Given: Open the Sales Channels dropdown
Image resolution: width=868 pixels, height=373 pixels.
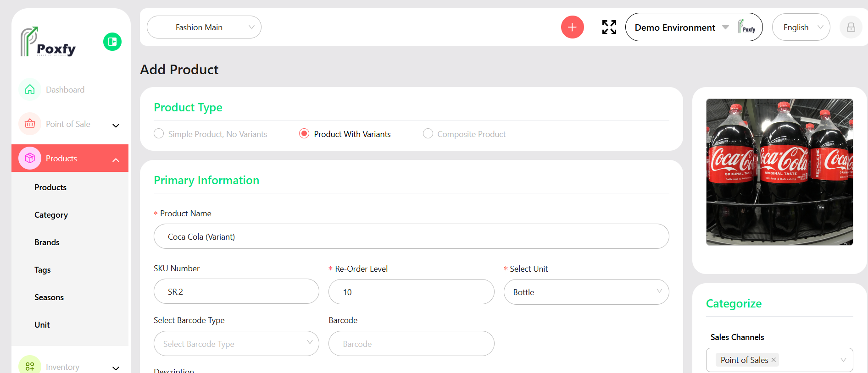Looking at the screenshot, I should click(779, 360).
